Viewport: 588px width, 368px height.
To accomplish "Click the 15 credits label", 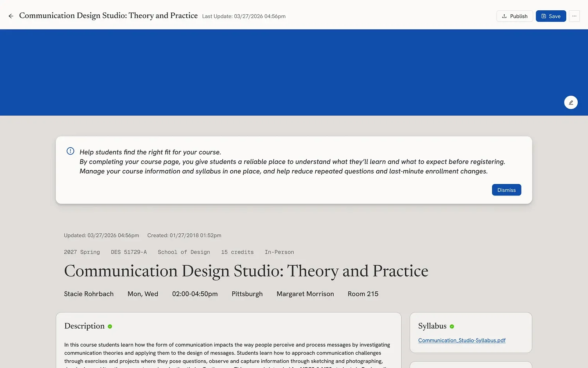I will click(x=237, y=252).
